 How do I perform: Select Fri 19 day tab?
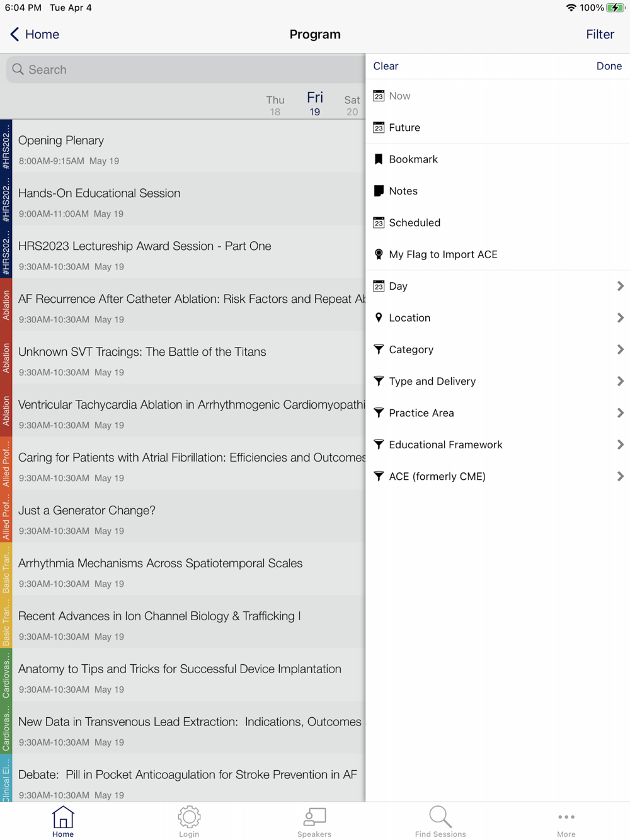(314, 104)
